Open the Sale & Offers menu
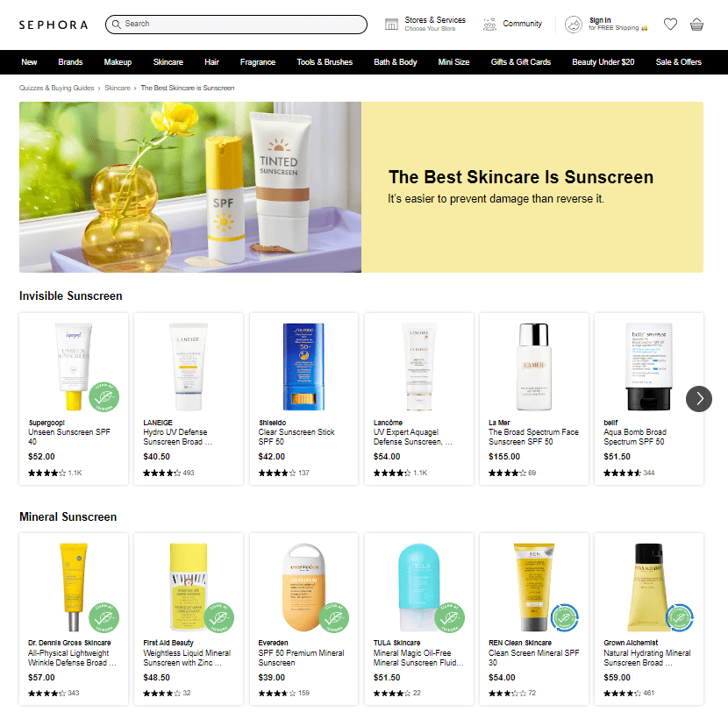Screen dimensions: 728x719 pyautogui.click(x=678, y=62)
